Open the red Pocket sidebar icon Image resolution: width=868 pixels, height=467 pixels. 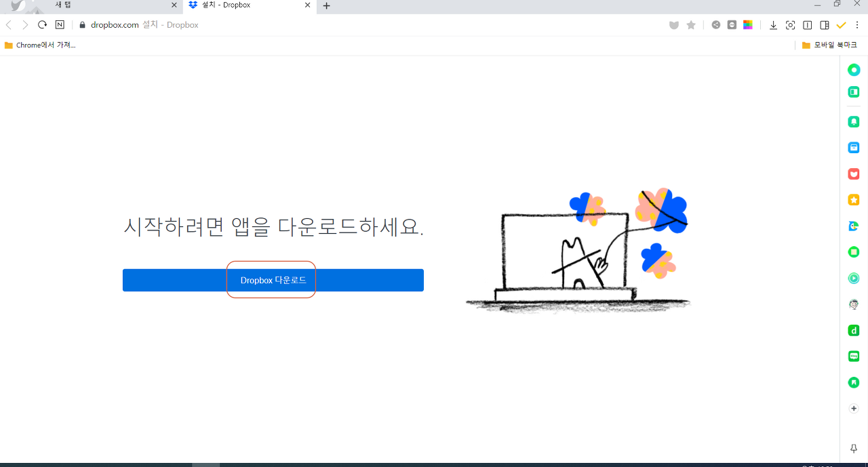click(x=854, y=174)
